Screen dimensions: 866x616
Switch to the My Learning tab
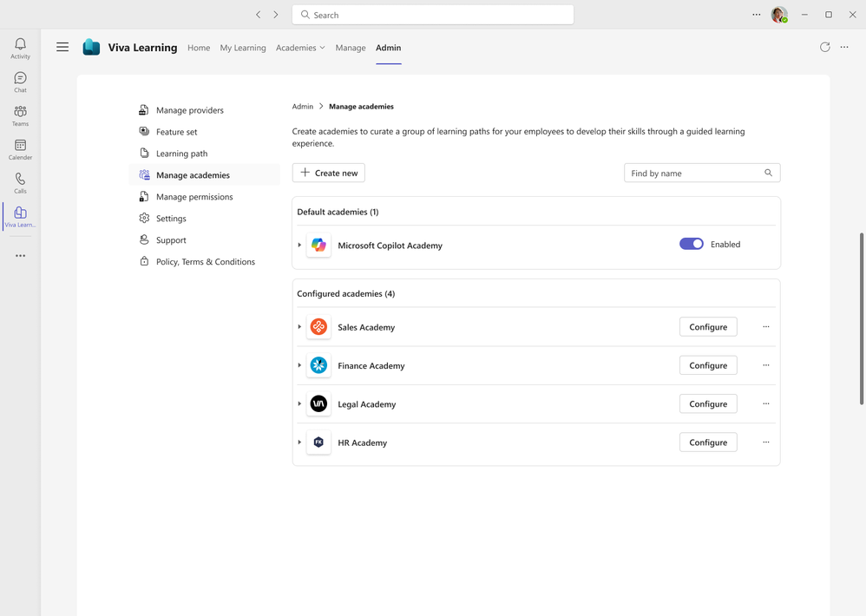(x=242, y=48)
